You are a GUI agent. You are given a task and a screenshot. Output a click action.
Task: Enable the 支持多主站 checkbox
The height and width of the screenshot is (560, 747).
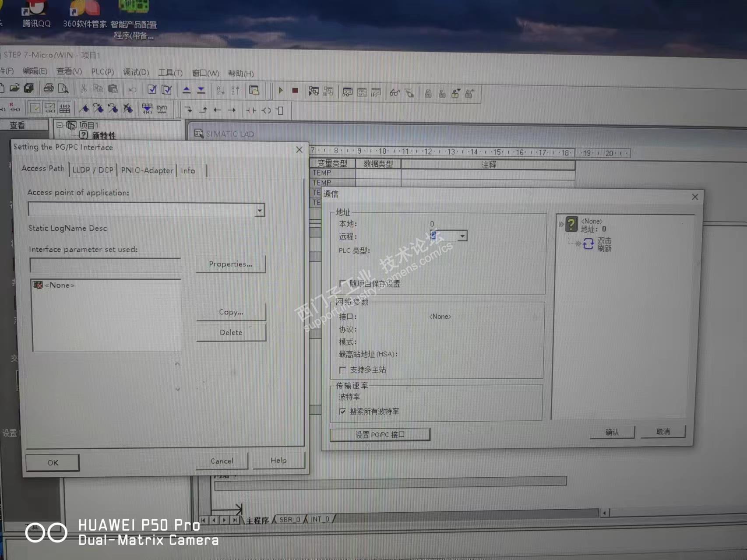click(x=342, y=370)
